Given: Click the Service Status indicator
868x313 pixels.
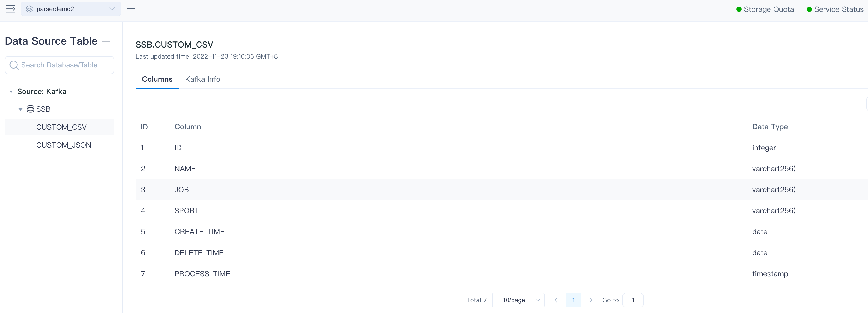Looking at the screenshot, I should click(x=835, y=9).
